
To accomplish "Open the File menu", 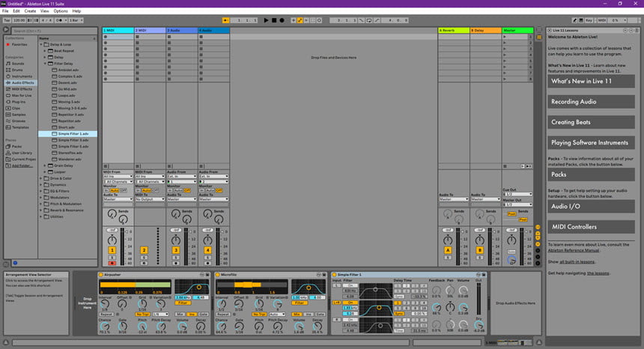I will tap(5, 11).
